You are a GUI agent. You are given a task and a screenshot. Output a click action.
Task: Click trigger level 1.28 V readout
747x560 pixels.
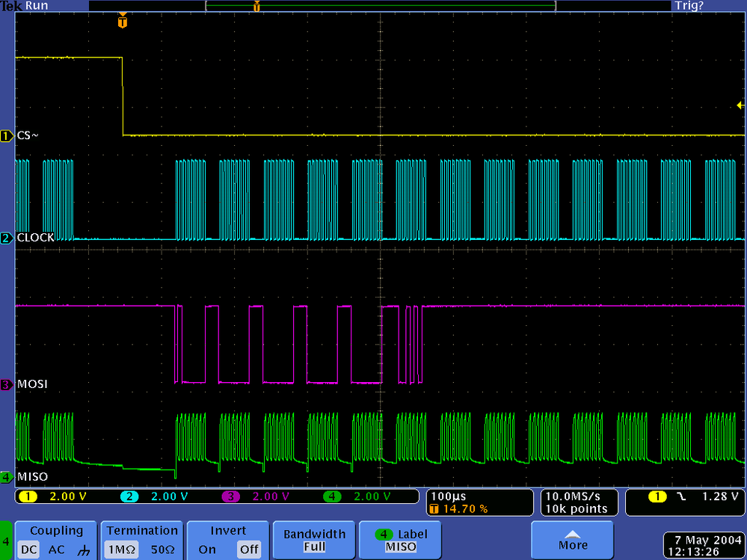(x=720, y=496)
